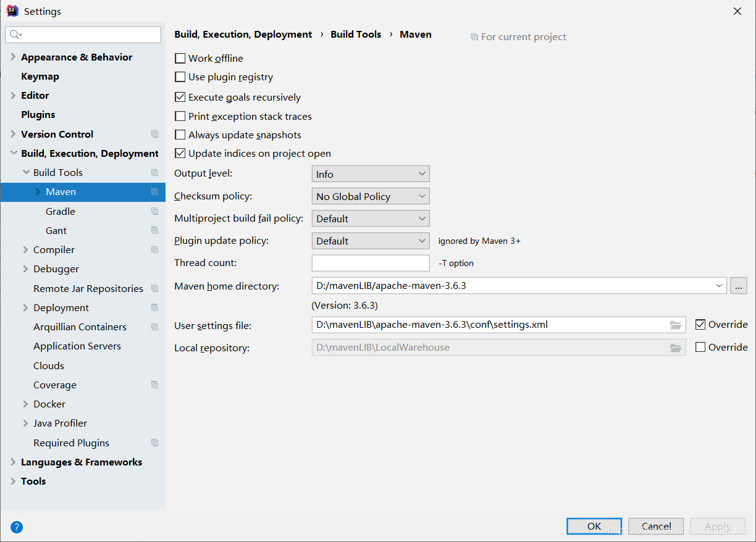Click Build Tools breadcrumb
This screenshot has width=756, height=542.
click(356, 35)
